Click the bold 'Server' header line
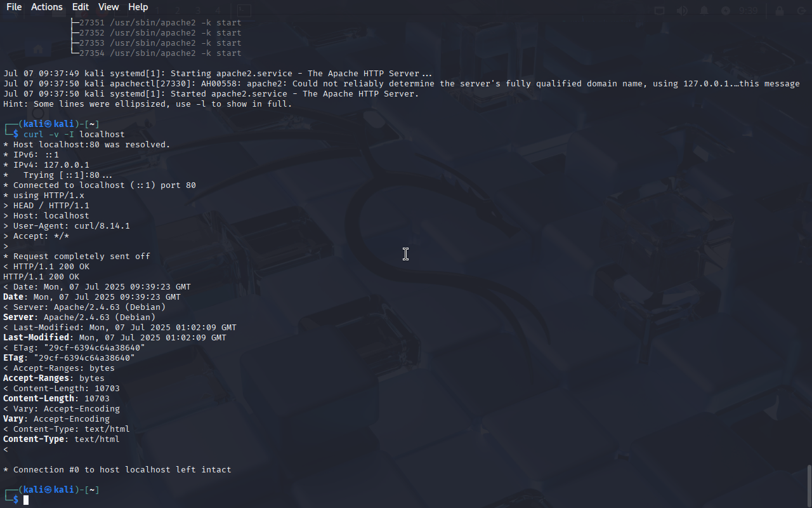 79,317
